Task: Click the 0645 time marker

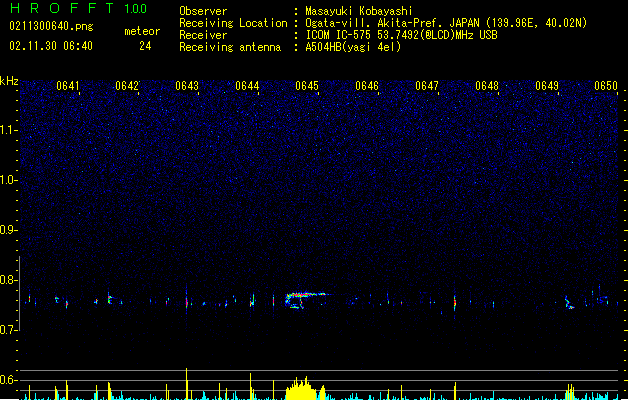Action: pyautogui.click(x=307, y=86)
